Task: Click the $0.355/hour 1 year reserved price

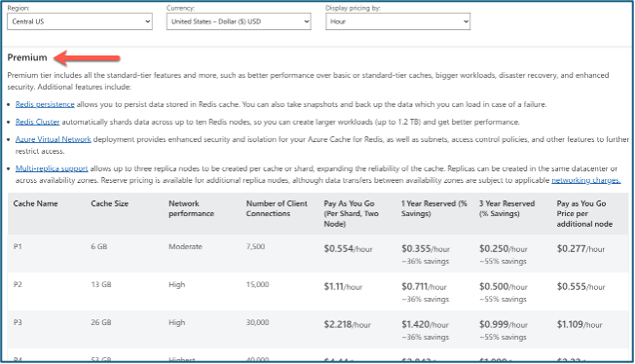Action: click(426, 249)
